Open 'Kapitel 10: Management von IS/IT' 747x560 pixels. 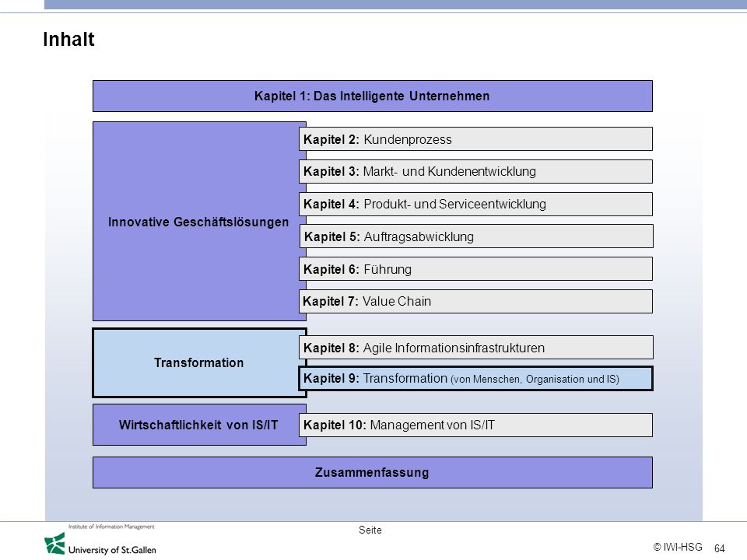click(476, 425)
